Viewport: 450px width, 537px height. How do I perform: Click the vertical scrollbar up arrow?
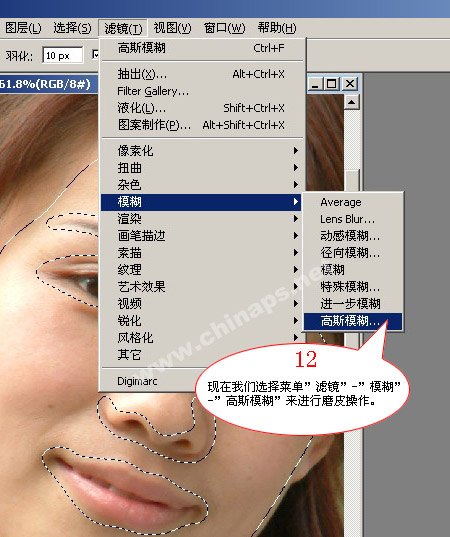click(x=352, y=102)
